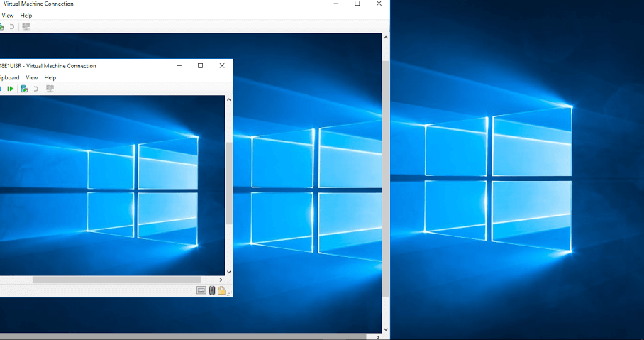The image size is (644, 340).
Task: Click resize grip of inner VM window
Action: tap(229, 293)
